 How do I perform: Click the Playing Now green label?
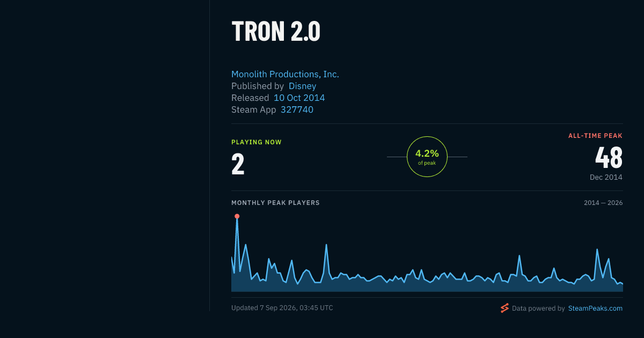point(257,142)
